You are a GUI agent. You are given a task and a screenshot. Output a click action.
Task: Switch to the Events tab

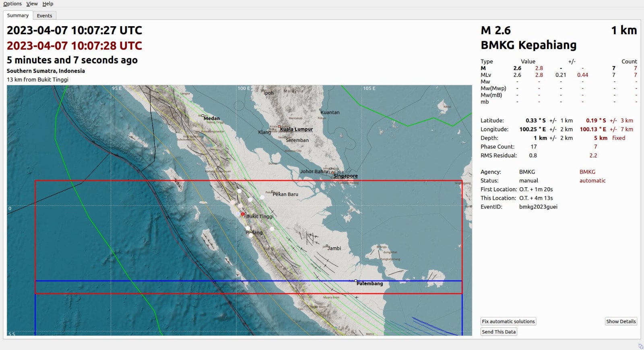point(44,16)
